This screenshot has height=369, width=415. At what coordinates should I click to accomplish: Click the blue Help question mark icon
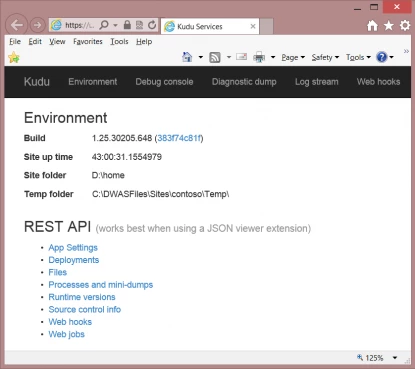(x=382, y=57)
